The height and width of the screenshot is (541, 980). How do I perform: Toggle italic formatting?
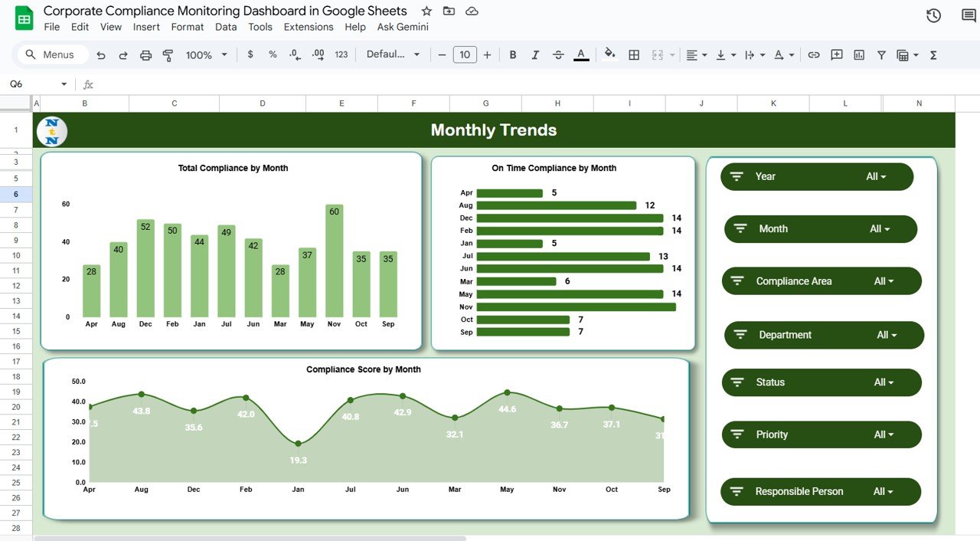[x=535, y=55]
